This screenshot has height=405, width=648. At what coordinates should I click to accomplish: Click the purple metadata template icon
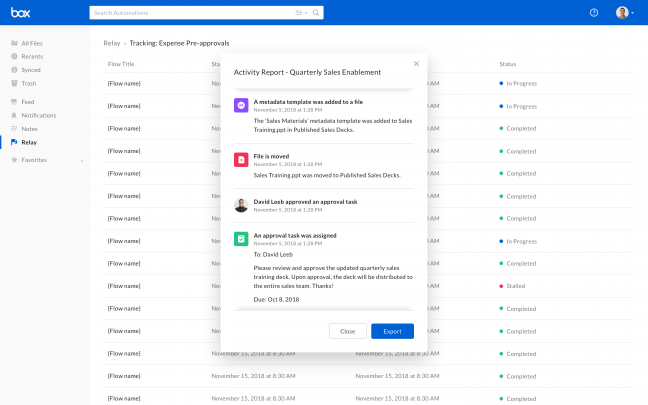241,105
